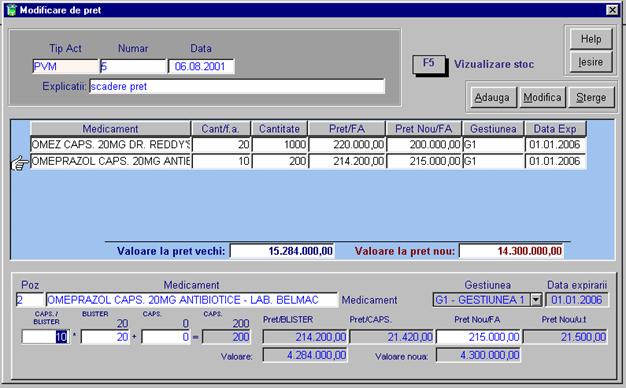
Task: Click the Poz input field
Action: (x=30, y=300)
